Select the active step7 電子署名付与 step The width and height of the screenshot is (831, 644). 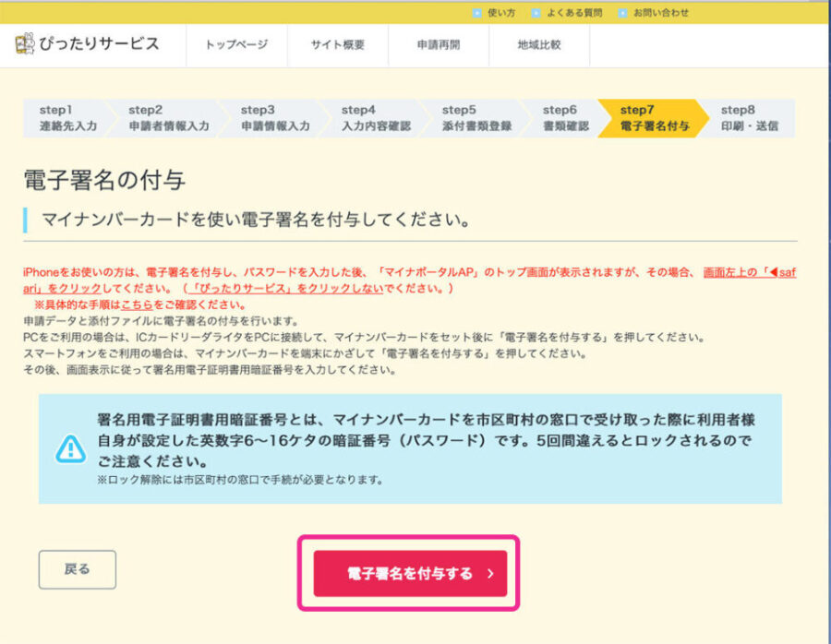654,118
